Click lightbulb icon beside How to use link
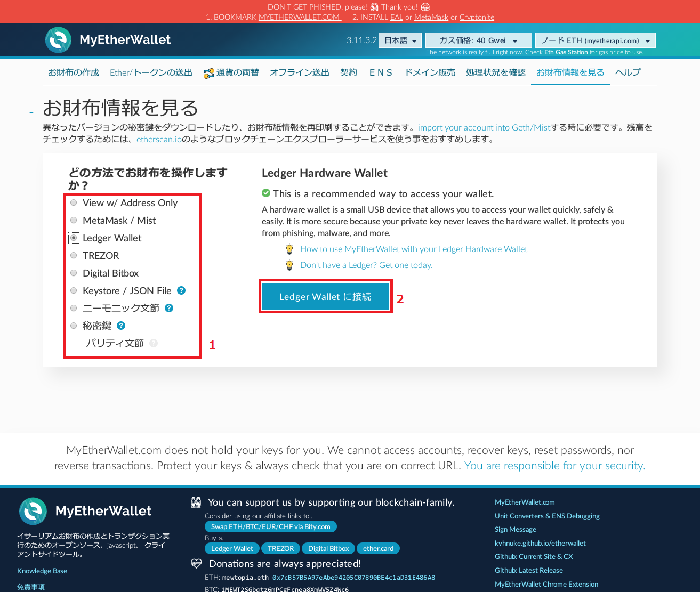Image resolution: width=700 pixels, height=592 pixels. (x=289, y=249)
